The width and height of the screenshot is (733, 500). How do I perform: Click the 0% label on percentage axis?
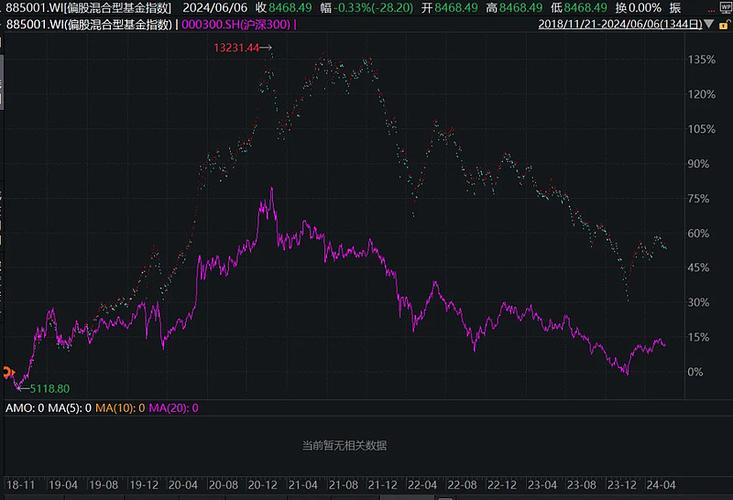coord(694,372)
